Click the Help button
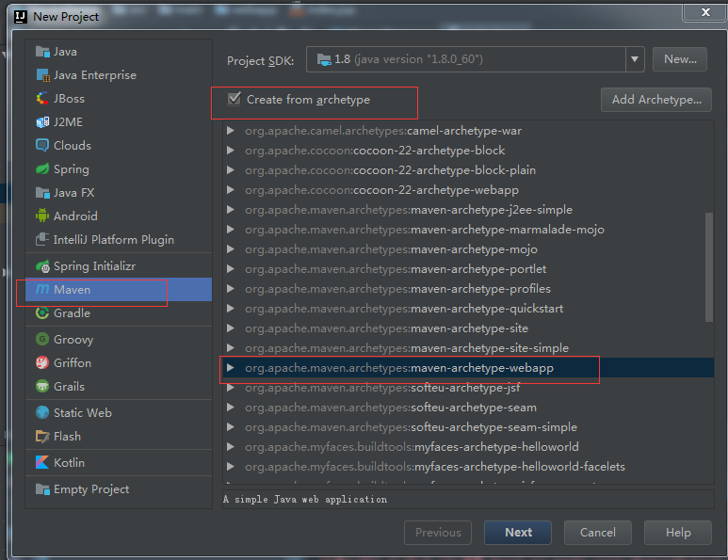The height and width of the screenshot is (560, 728). point(678,532)
